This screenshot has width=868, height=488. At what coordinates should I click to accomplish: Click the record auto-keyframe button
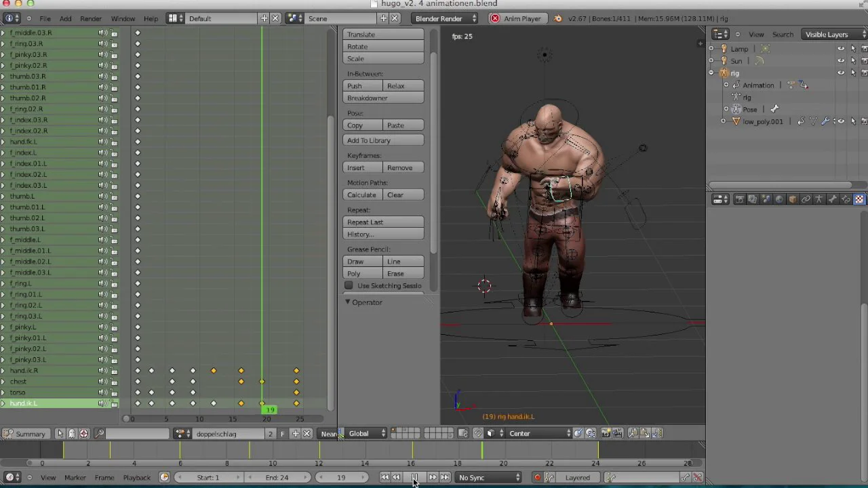tap(537, 478)
